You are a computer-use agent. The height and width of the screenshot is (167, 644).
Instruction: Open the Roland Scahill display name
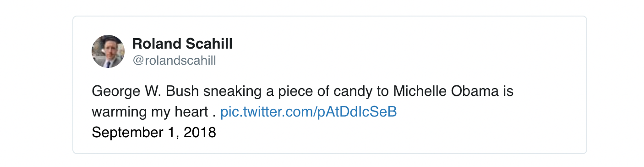[x=182, y=44]
